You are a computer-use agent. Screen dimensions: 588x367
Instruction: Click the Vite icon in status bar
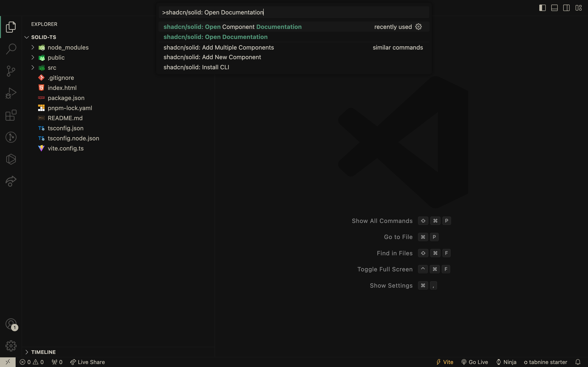coord(438,362)
